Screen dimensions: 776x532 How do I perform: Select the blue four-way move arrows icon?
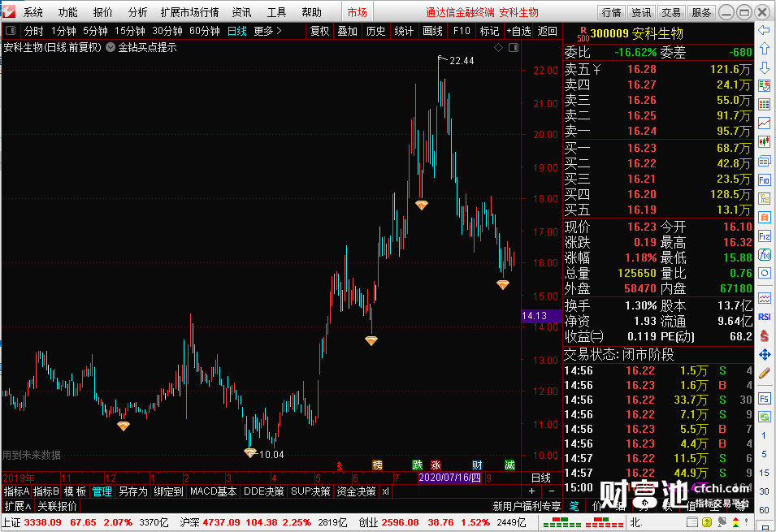coord(764,354)
